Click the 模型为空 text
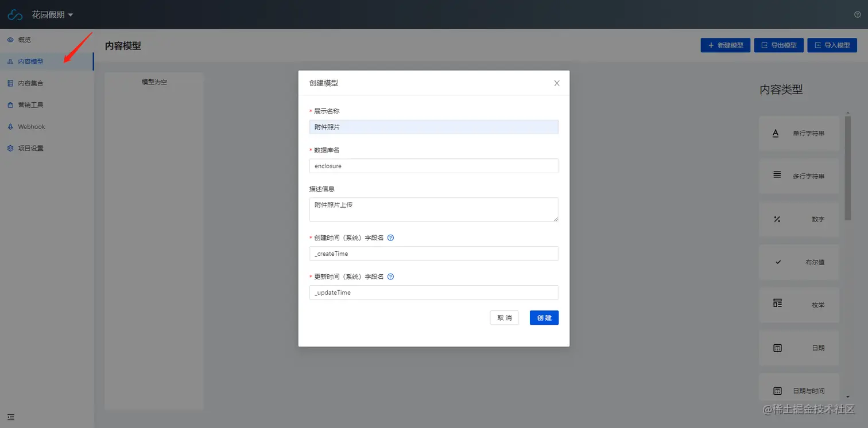Image resolution: width=868 pixels, height=428 pixels. pos(154,82)
